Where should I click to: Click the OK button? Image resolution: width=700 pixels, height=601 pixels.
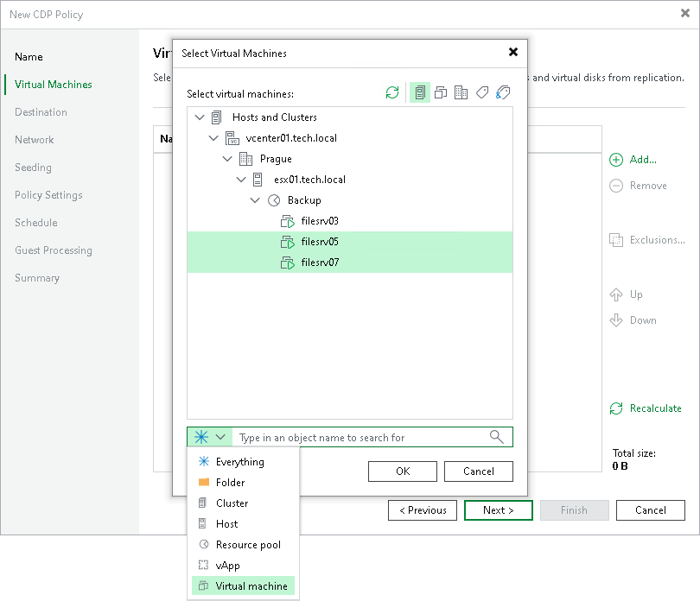tap(403, 471)
